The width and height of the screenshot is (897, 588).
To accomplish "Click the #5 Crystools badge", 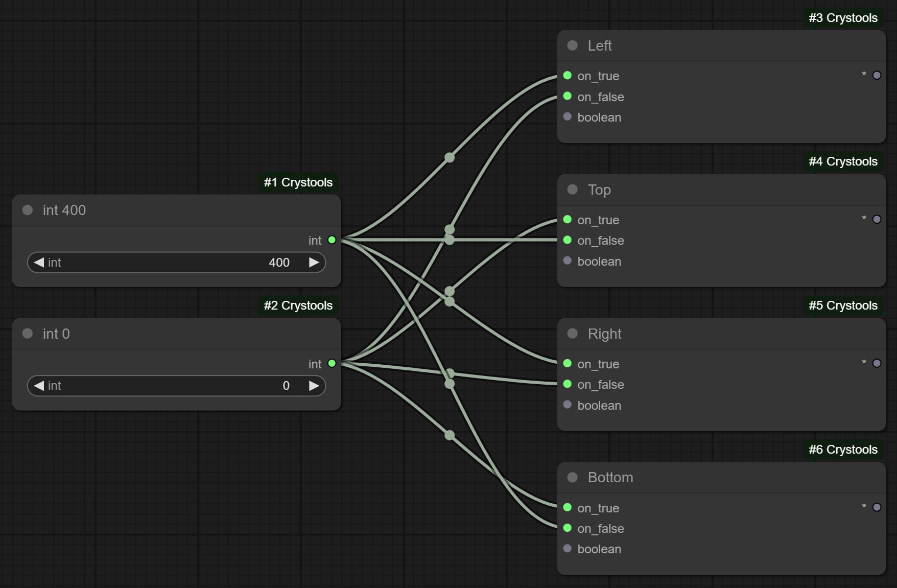I will coord(843,305).
